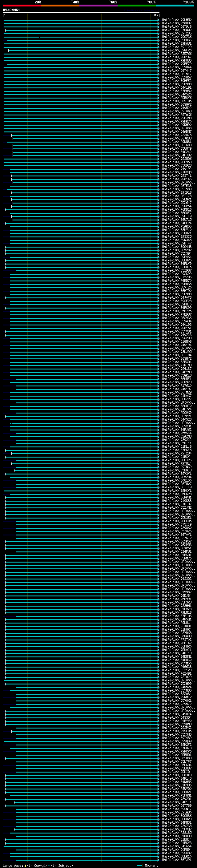Image resolution: width=197 pixels, height=868 pixels.
Task: Select hit label UniRef100_Q4U1I1
Action: click(x=177, y=802)
